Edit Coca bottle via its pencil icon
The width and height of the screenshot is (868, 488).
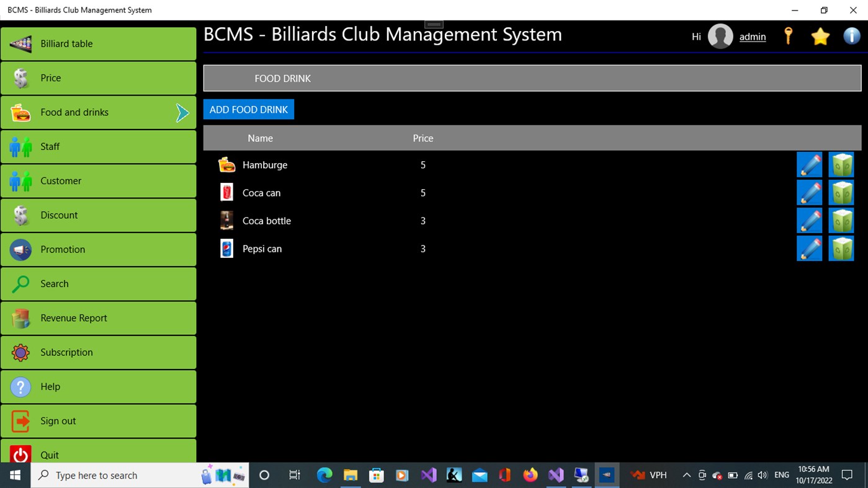click(809, 220)
